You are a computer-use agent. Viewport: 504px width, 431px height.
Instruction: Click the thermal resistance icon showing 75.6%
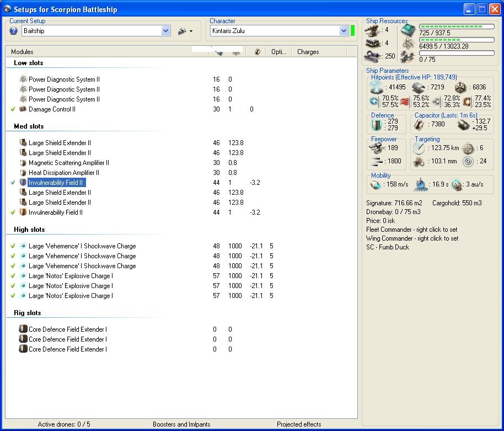click(x=405, y=102)
